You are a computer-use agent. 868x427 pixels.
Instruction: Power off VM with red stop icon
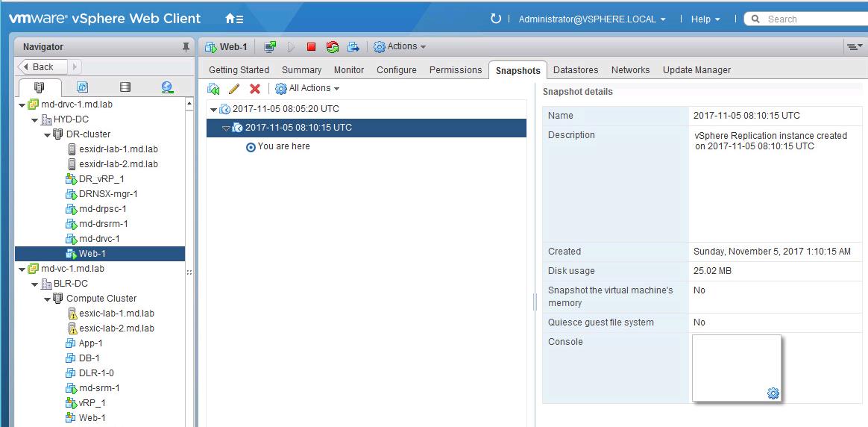point(311,47)
